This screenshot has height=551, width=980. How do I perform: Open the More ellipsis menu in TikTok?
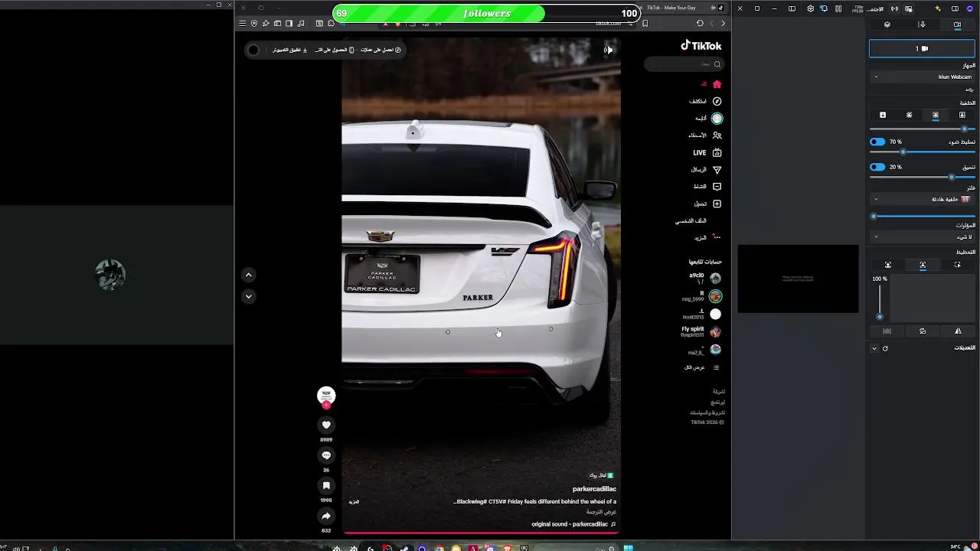pos(708,237)
